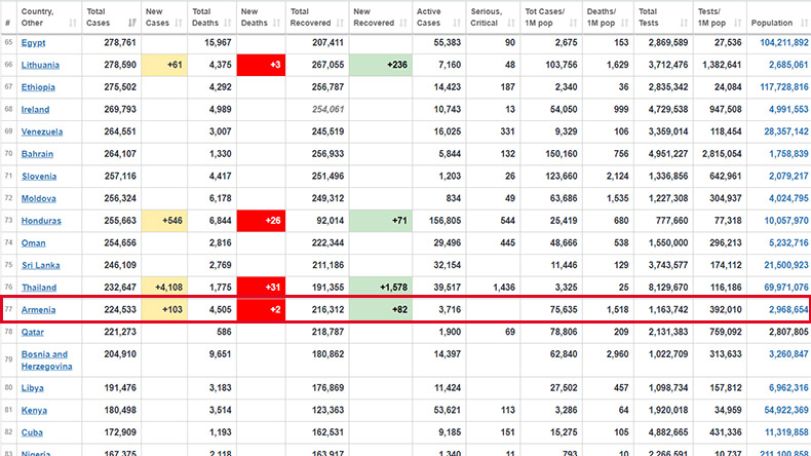This screenshot has height=456, width=811.
Task: Open Moldova population link 4,024,795
Action: tap(788, 198)
